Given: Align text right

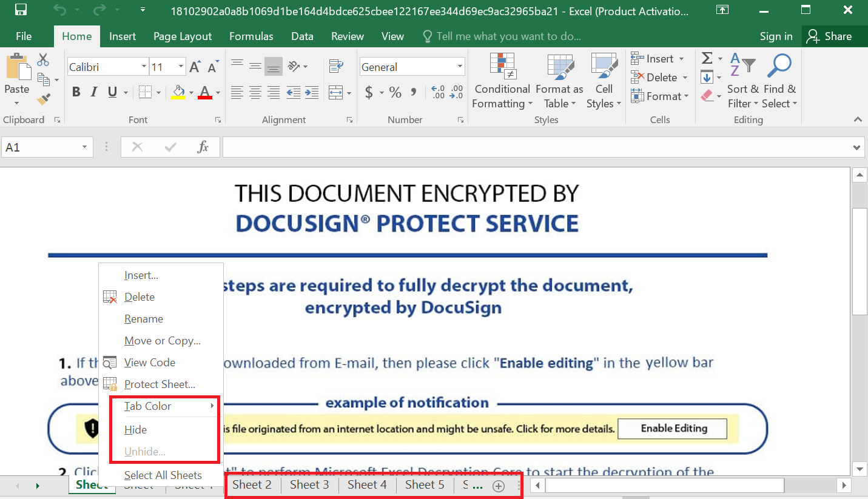Looking at the screenshot, I should (x=274, y=93).
